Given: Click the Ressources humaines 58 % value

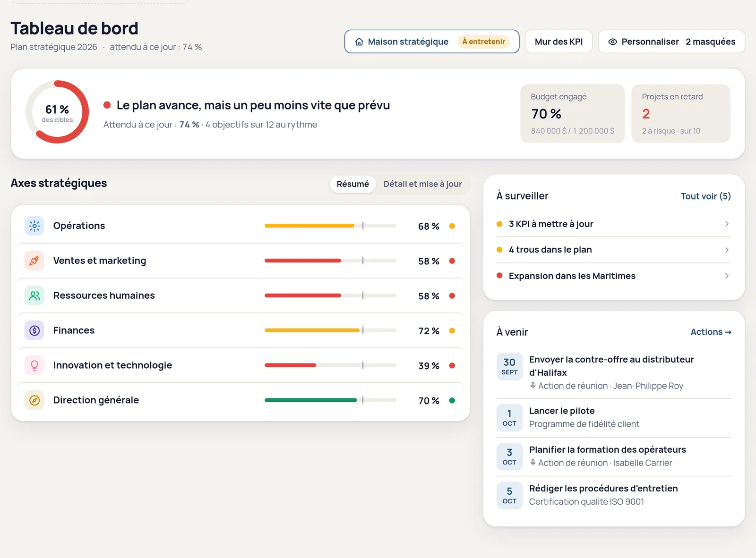Looking at the screenshot, I should (429, 296).
